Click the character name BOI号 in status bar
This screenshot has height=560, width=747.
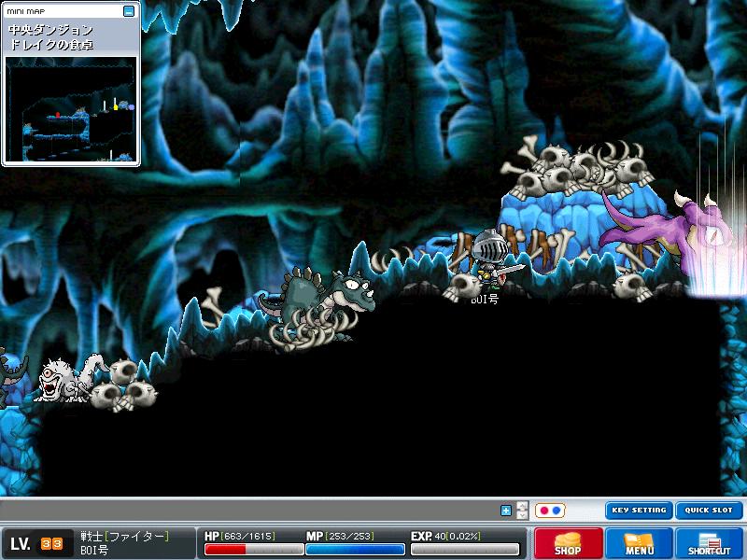(94, 550)
